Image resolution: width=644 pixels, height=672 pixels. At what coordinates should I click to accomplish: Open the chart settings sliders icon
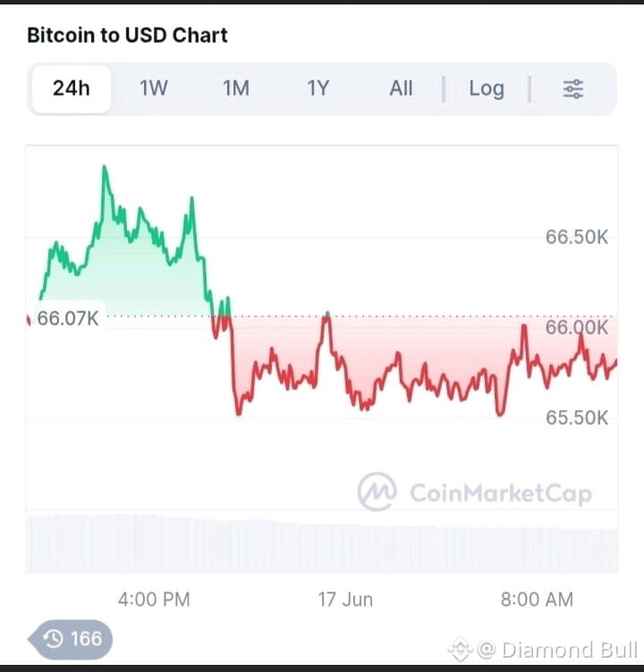[572, 89]
